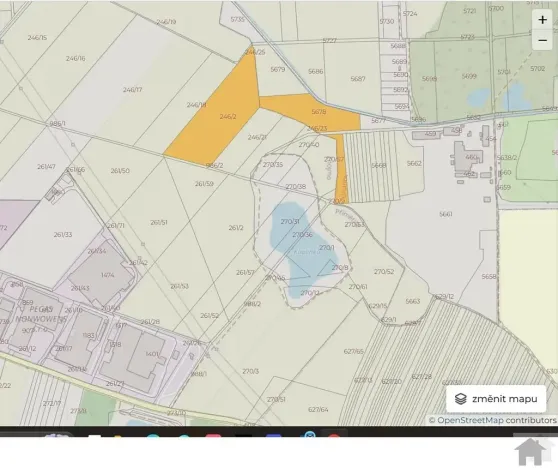Zoom out with the minus button
558x468 pixels.
(542, 40)
